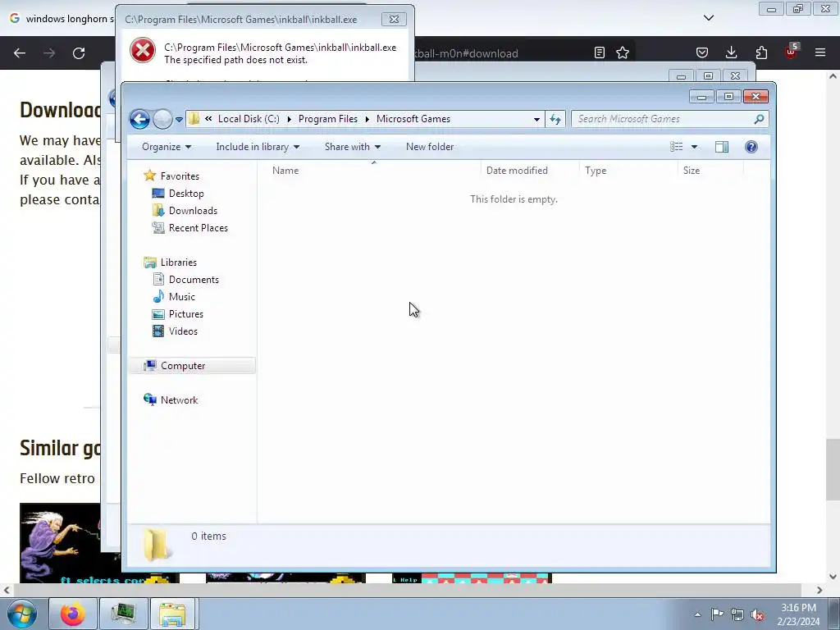Click the Windows Explorer taskbar icon

[x=172, y=614]
